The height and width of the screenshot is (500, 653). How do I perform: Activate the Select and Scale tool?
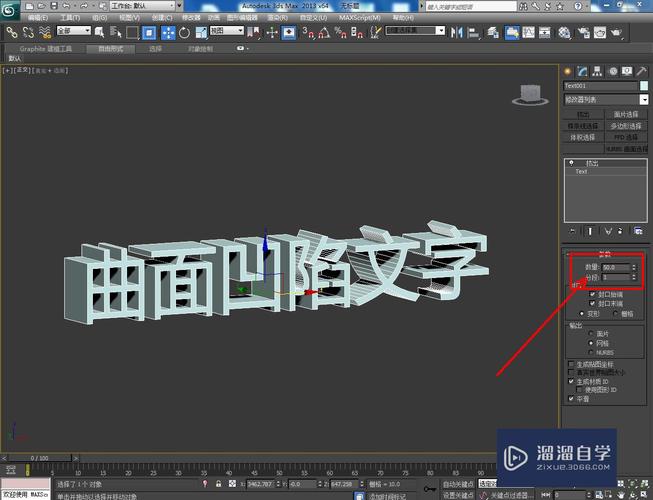click(201, 32)
